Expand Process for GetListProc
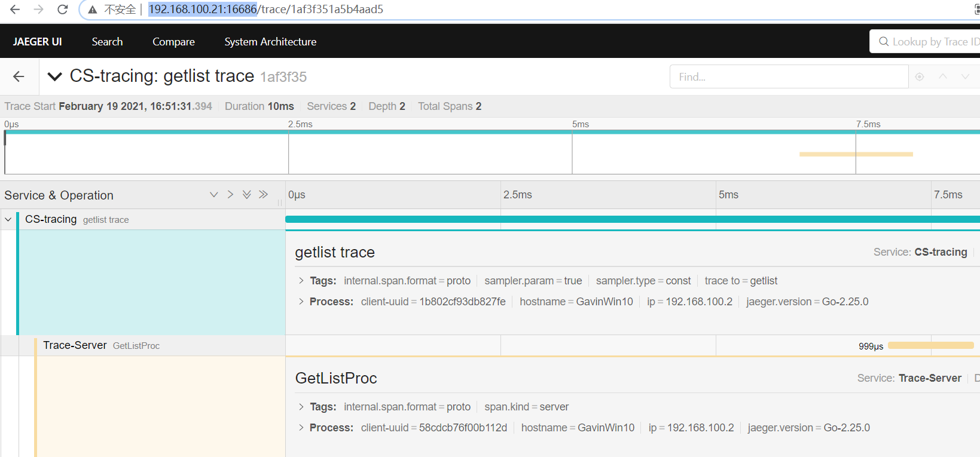This screenshot has width=980, height=457. (301, 428)
